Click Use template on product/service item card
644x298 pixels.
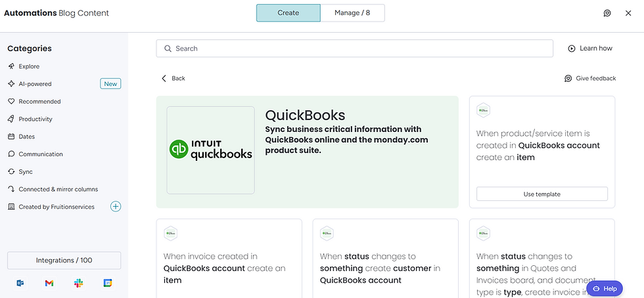coord(541,194)
